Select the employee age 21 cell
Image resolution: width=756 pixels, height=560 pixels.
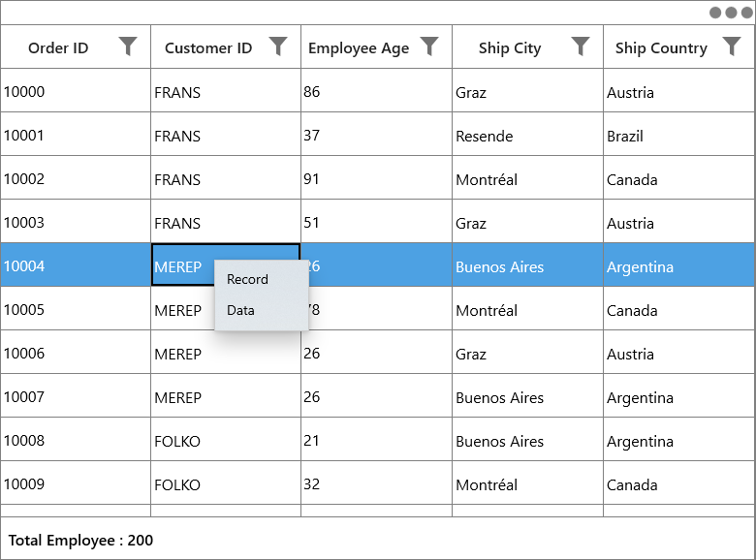point(377,440)
